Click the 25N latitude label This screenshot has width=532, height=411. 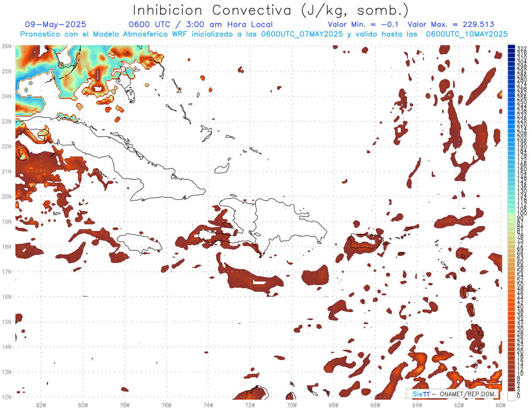[7, 71]
